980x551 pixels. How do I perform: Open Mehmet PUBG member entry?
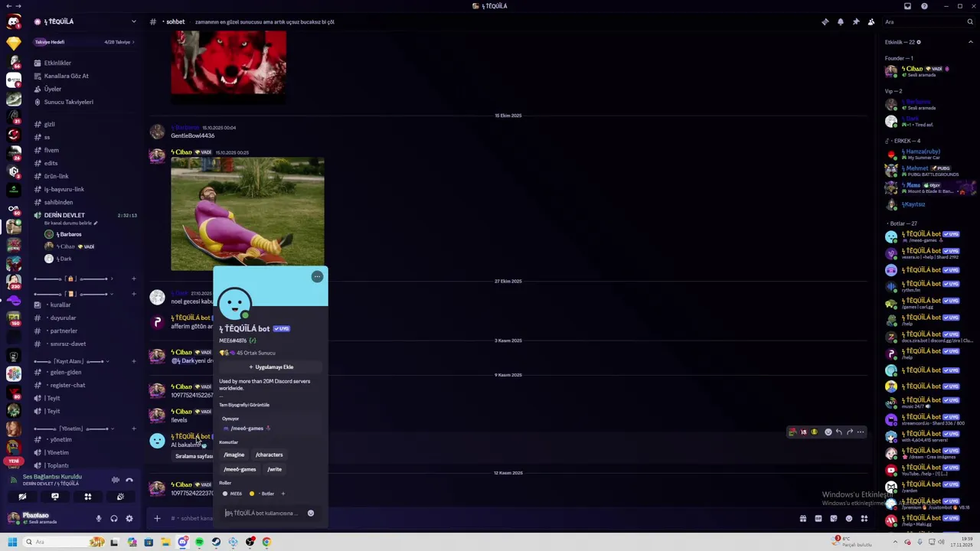[929, 171]
